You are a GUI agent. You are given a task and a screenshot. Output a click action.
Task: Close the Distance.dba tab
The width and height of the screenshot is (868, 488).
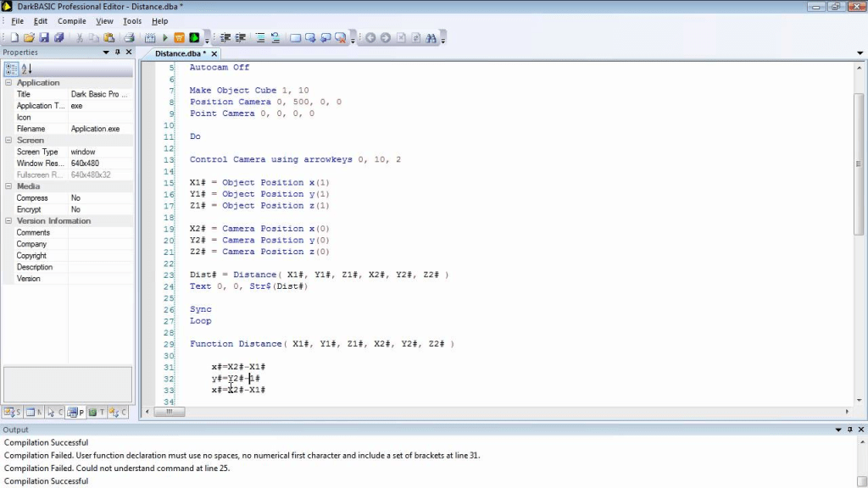pos(857,53)
